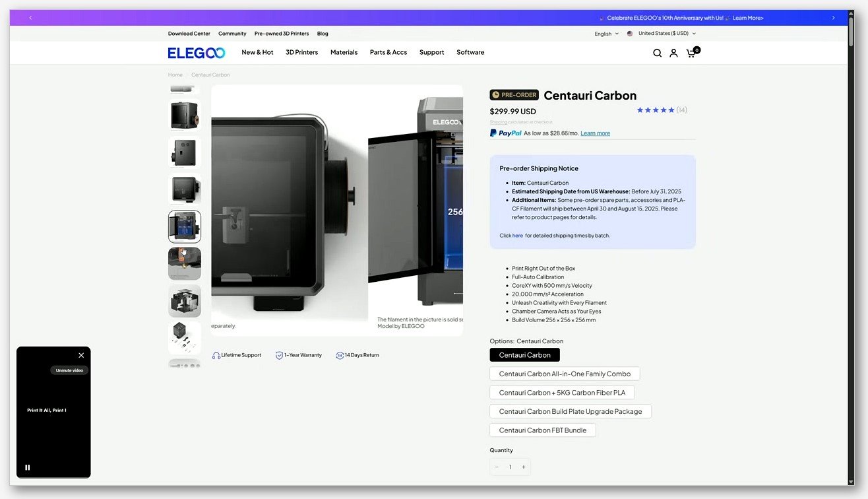The height and width of the screenshot is (499, 868).
Task: Open 3D Printers menu
Action: click(302, 53)
